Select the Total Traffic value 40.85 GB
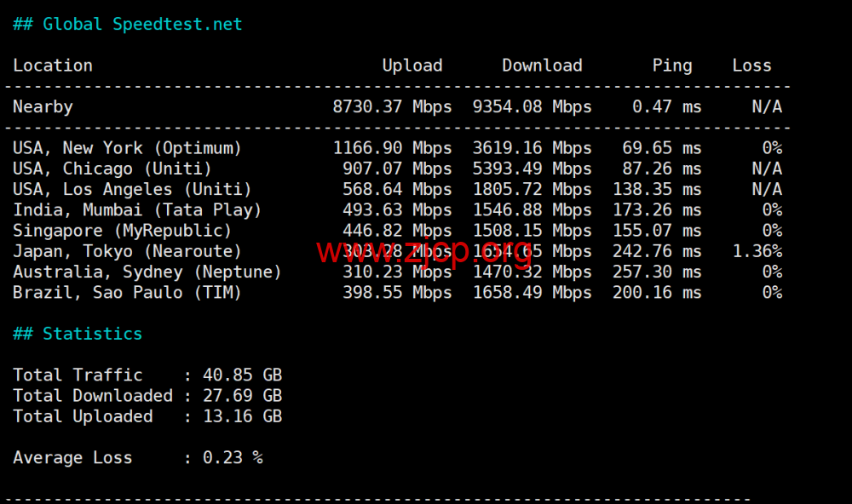 click(242, 375)
